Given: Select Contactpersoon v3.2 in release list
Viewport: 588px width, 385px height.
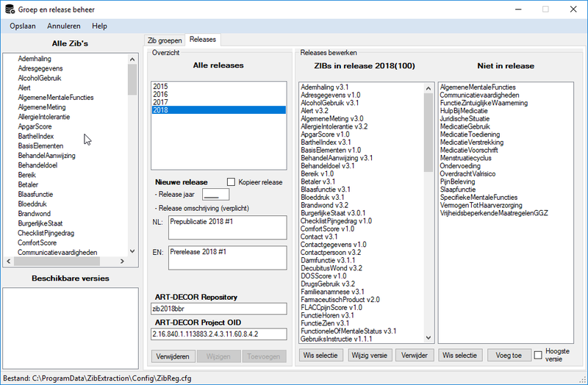Looking at the screenshot, I should pos(331,252).
